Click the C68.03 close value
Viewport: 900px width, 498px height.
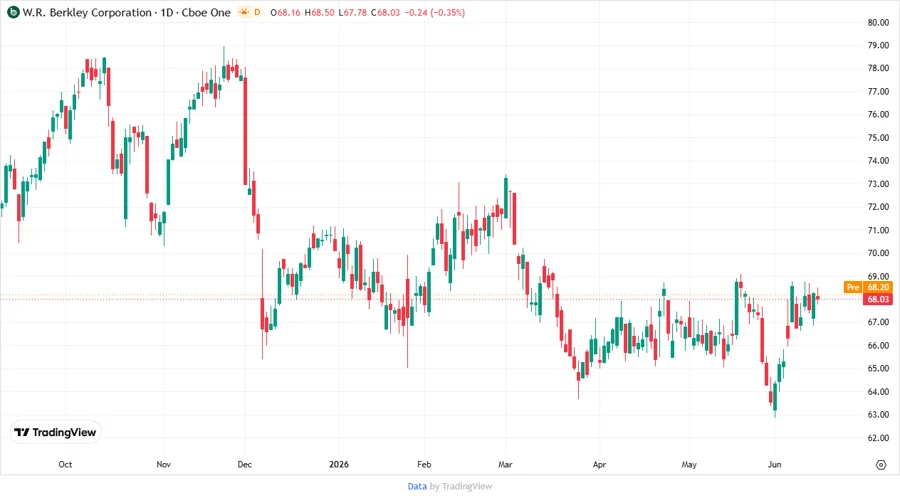click(x=385, y=12)
